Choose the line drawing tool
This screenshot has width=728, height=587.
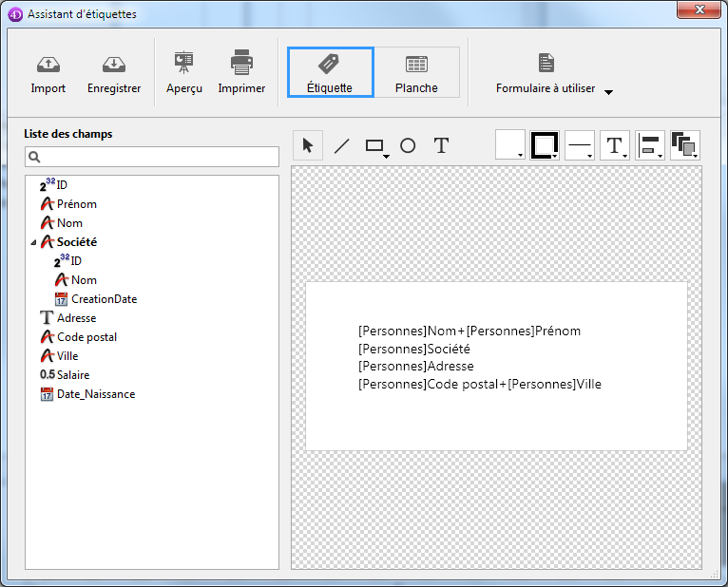point(342,145)
